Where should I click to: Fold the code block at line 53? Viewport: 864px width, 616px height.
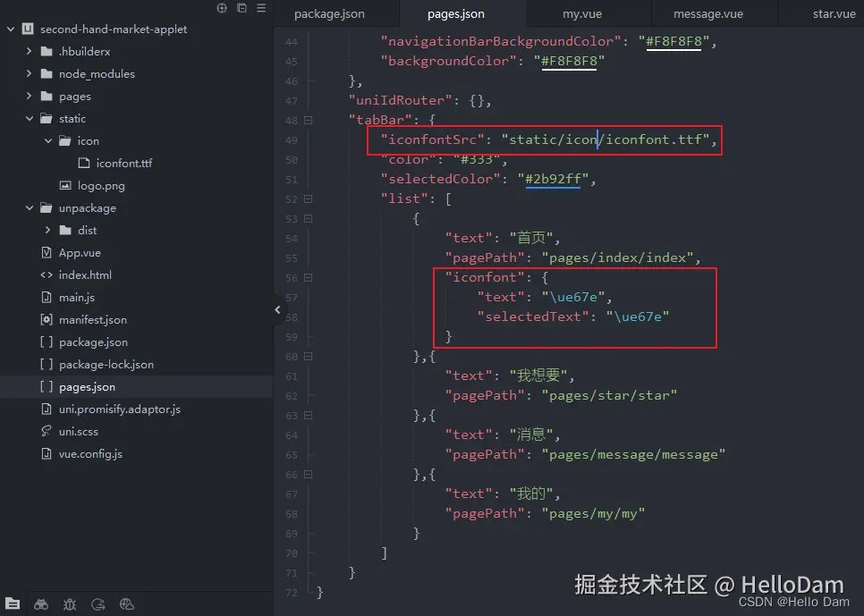point(308,219)
